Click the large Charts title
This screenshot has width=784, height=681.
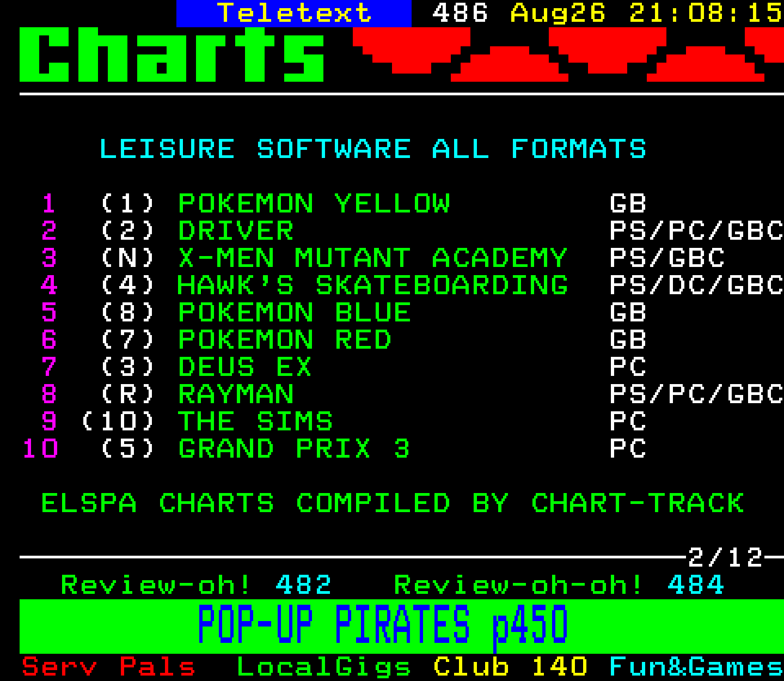pyautogui.click(x=172, y=54)
